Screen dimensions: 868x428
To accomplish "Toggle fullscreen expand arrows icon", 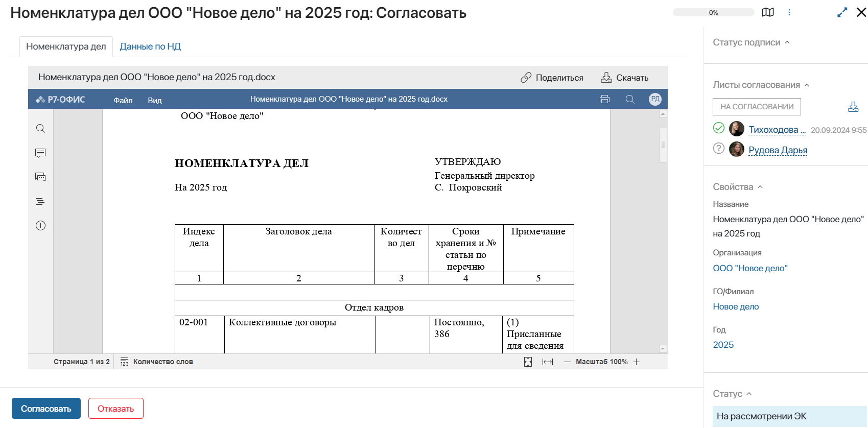I will point(842,12).
